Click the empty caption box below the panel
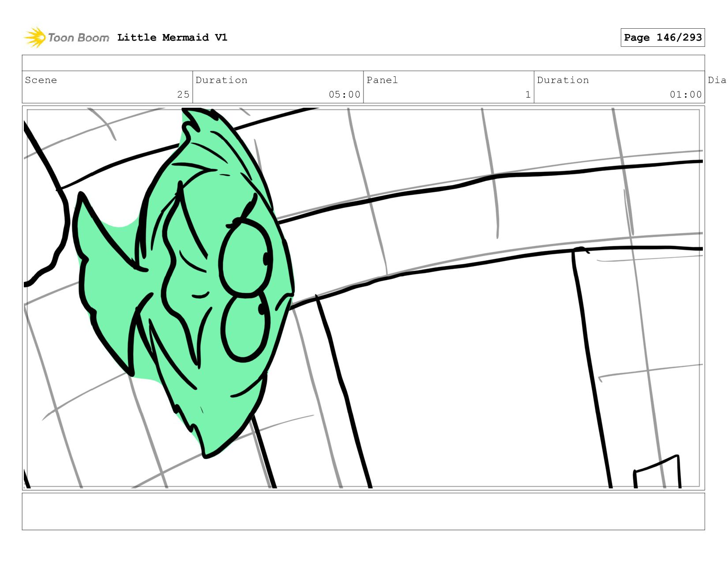The width and height of the screenshot is (728, 563). coord(363,511)
